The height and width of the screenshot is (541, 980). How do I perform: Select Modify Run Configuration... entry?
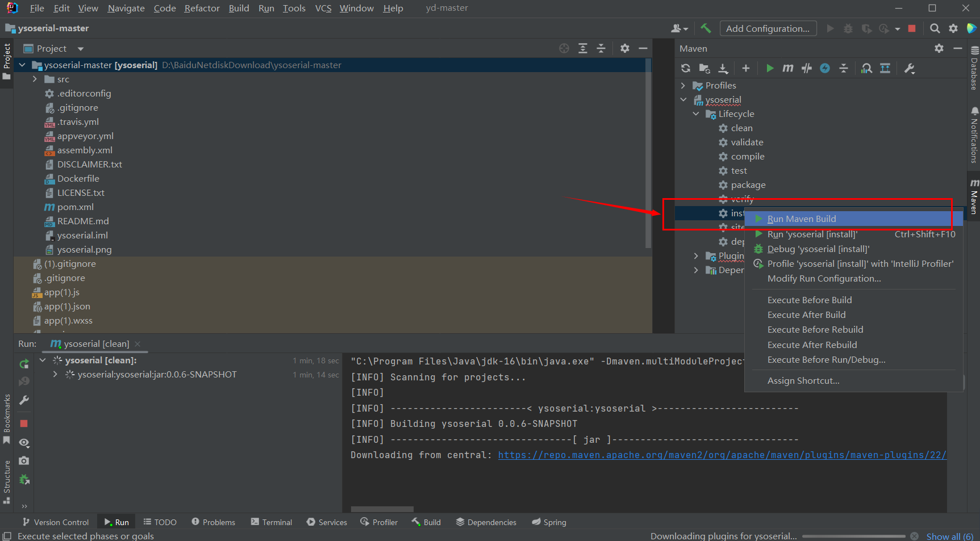tap(853, 278)
